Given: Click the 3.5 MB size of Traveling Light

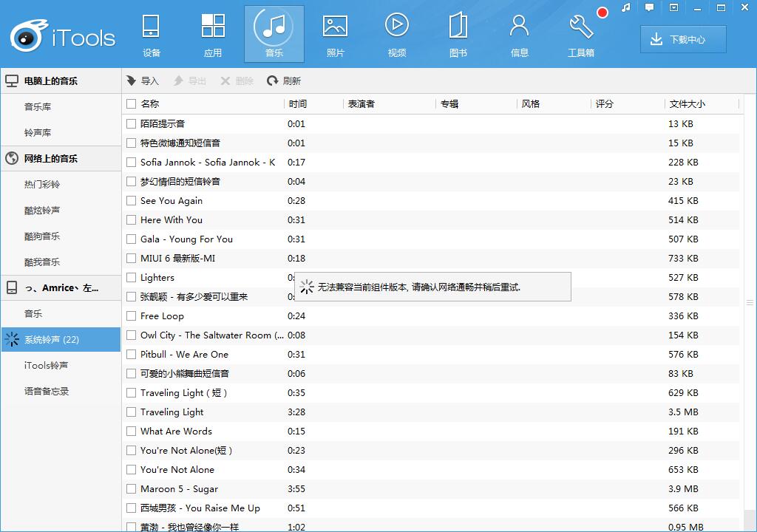Looking at the screenshot, I should pos(683,412).
